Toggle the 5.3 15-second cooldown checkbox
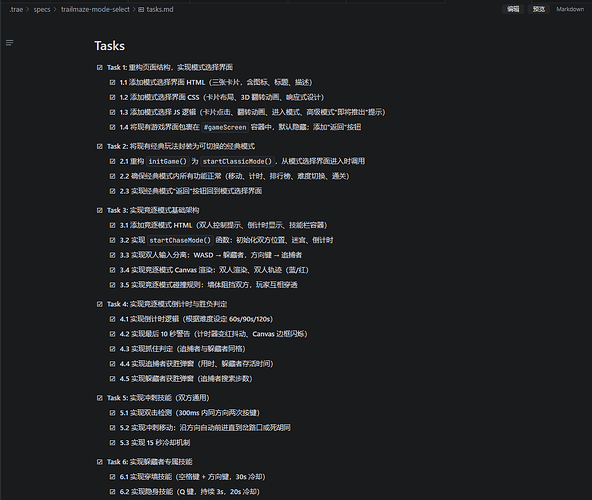The width and height of the screenshot is (592, 500). (x=113, y=443)
